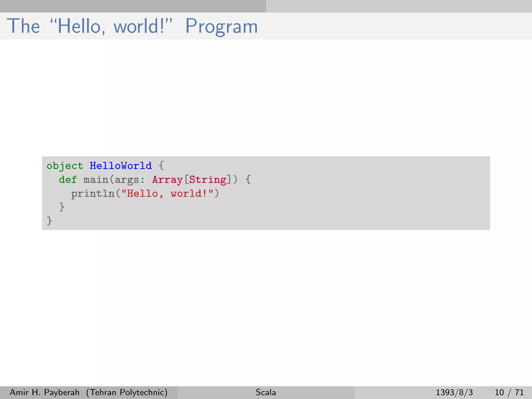Click the "println(" call in code
Screen dimensions: 532x399
click(96, 194)
